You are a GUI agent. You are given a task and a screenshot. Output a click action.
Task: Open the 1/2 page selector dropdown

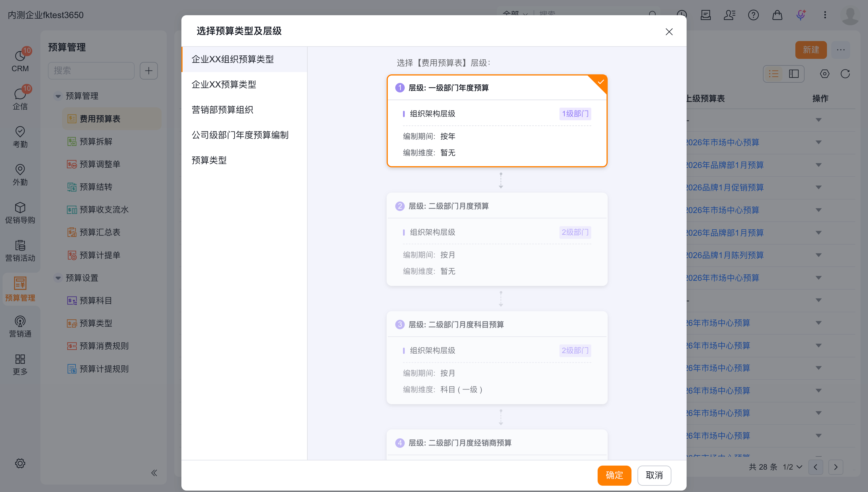(x=792, y=467)
